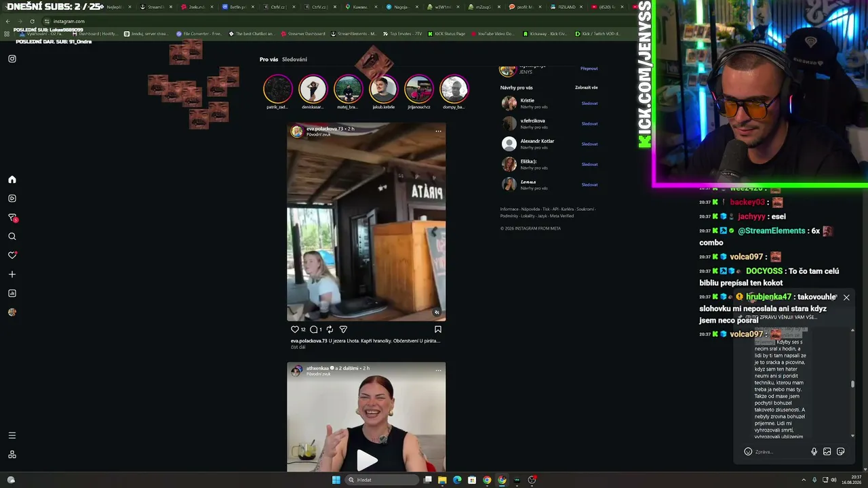Screen dimensions: 868x488
Task: Open the File Converter bookmark
Action: click(199, 34)
